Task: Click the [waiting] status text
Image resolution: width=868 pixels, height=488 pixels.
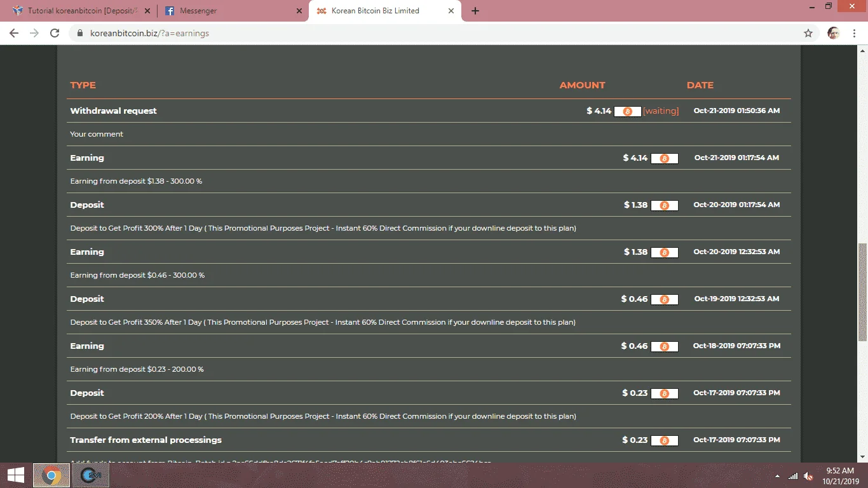Action: click(x=661, y=111)
